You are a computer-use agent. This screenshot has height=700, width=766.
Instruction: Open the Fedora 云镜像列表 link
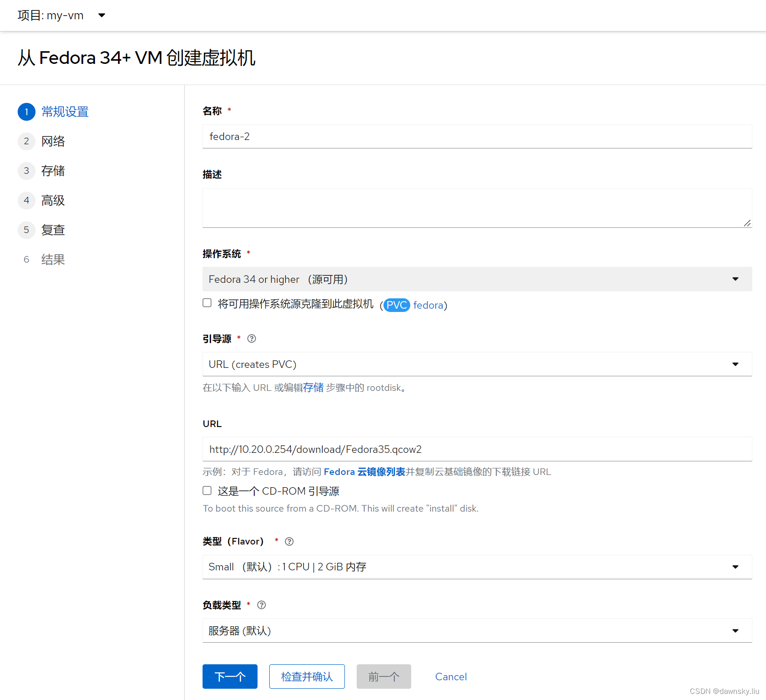[x=364, y=472]
